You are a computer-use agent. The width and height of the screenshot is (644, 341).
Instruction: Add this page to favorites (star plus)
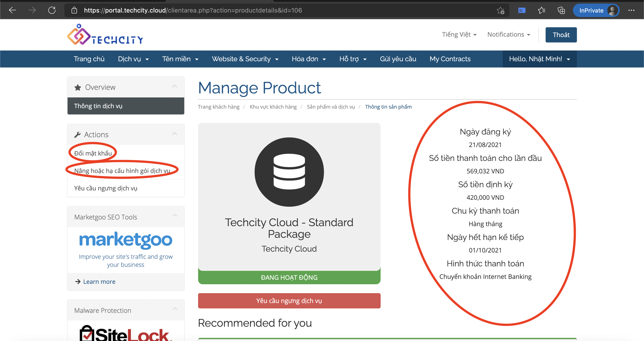500,10
